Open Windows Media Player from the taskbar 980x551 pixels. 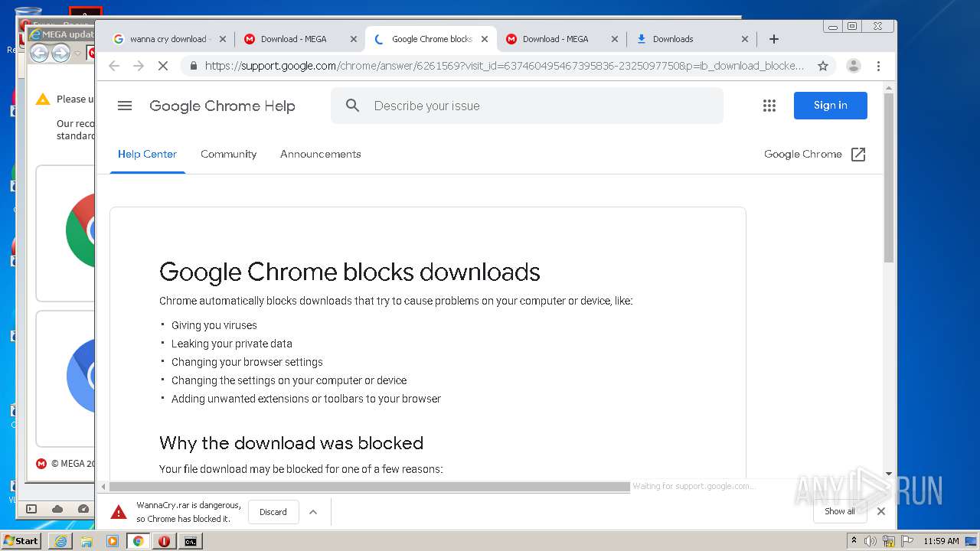[113, 541]
